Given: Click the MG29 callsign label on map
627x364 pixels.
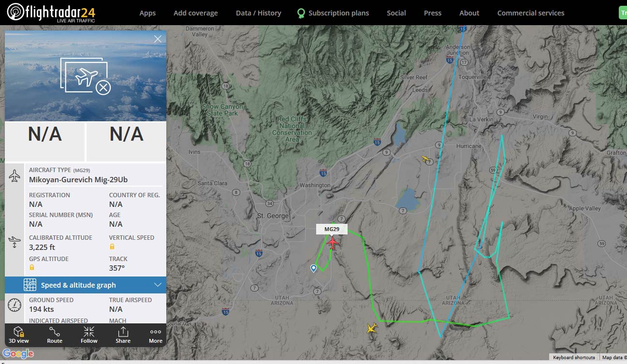Looking at the screenshot, I should 332,229.
